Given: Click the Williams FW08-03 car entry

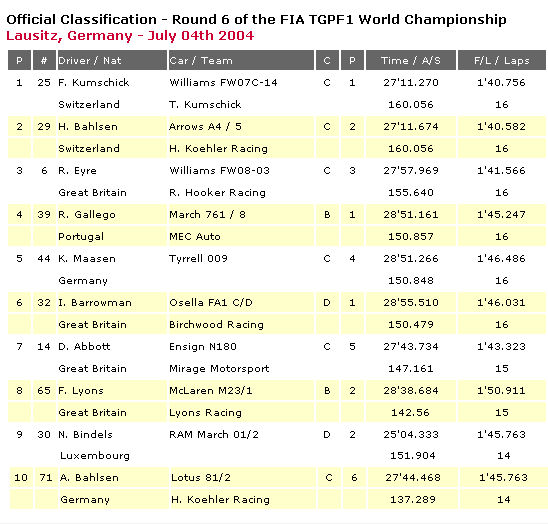Looking at the screenshot, I should point(219,171).
